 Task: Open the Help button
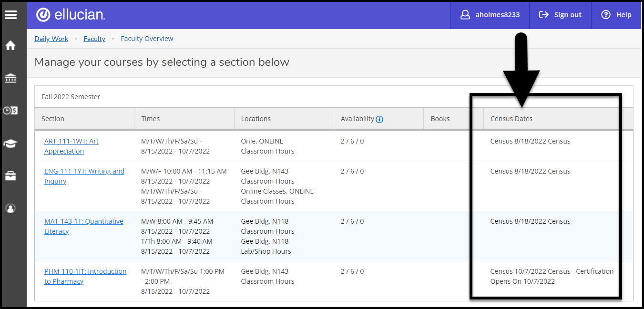pyautogui.click(x=616, y=15)
